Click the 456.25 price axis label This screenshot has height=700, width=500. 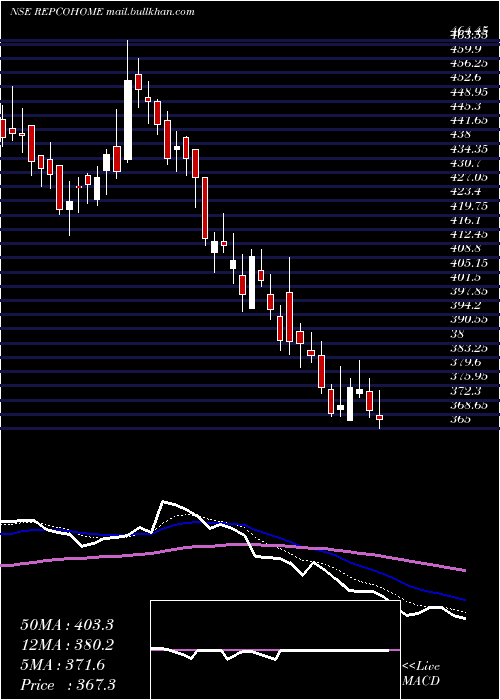(x=467, y=63)
